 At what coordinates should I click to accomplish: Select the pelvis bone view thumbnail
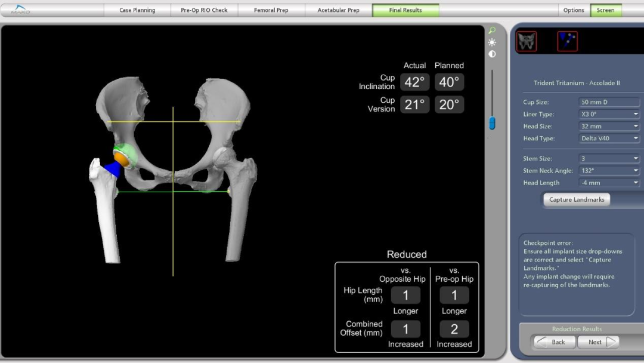(x=526, y=41)
